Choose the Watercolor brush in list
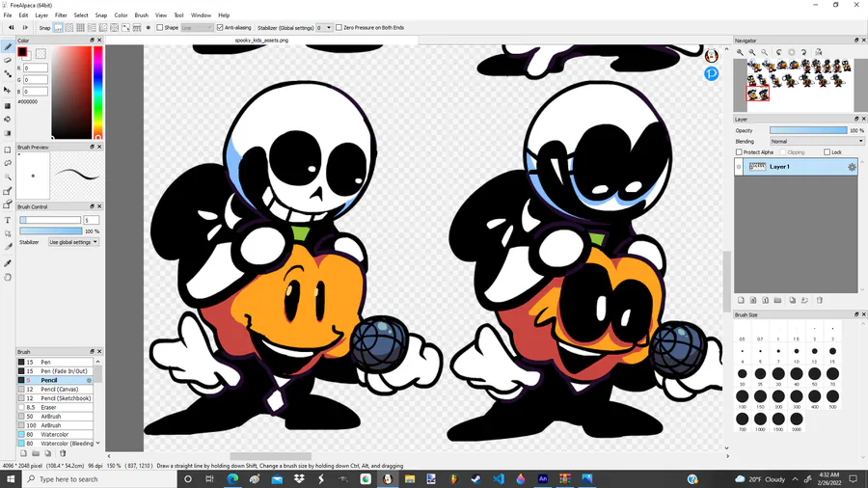 point(55,434)
